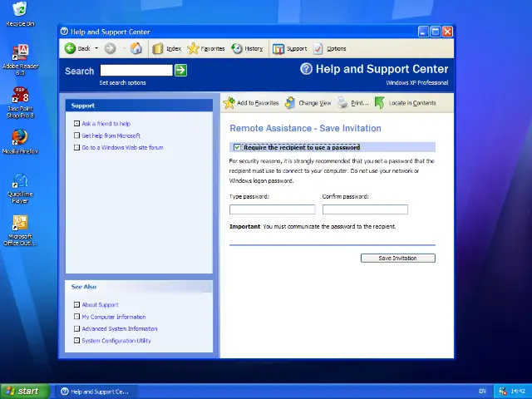Focus the Confirm password field
This screenshot has height=399, width=532.
pyautogui.click(x=365, y=209)
